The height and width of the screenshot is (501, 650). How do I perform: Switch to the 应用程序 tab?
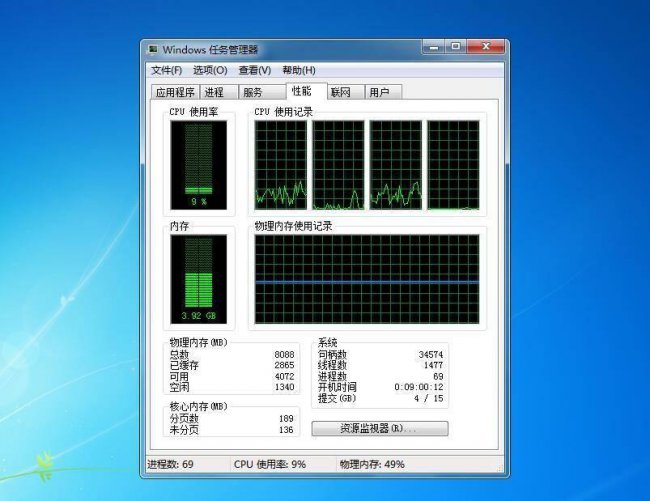175,92
